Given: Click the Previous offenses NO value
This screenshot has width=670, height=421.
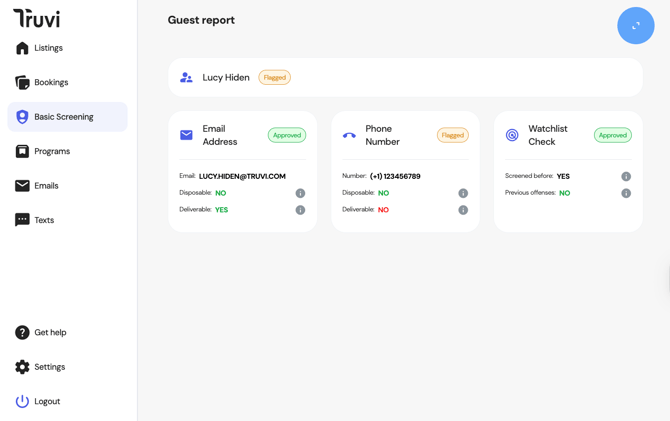Looking at the screenshot, I should tap(564, 193).
